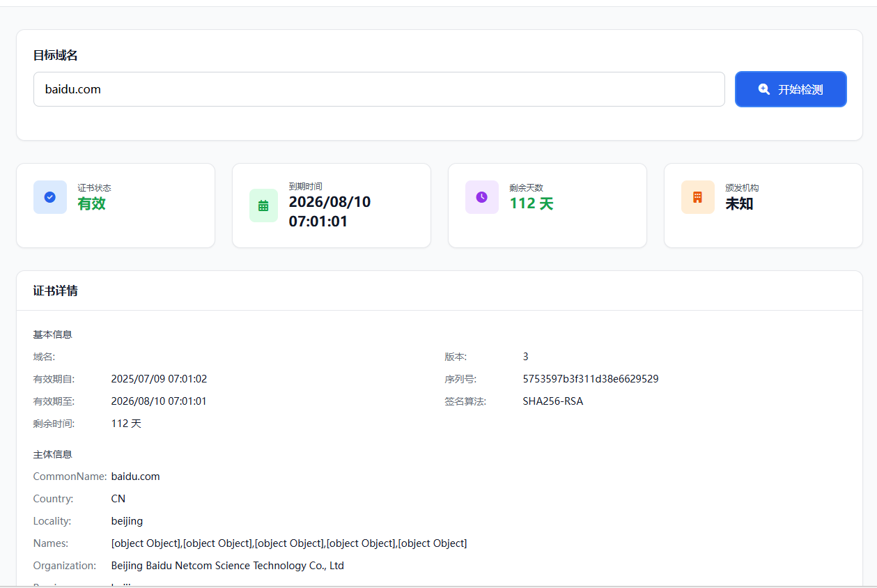Select the serial number 5753597b3f311d38e6629529
This screenshot has height=588, width=877.
click(x=590, y=379)
